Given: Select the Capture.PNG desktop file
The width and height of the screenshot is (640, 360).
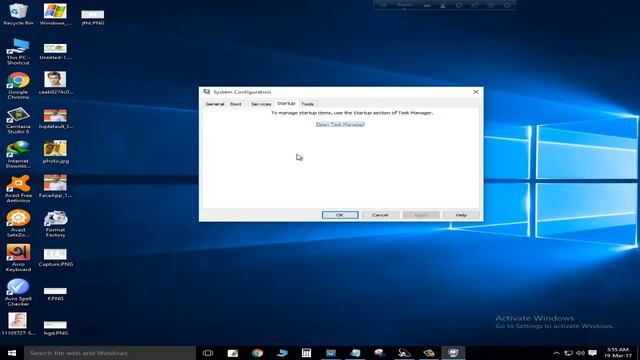Looking at the screenshot, I should pyautogui.click(x=55, y=258).
